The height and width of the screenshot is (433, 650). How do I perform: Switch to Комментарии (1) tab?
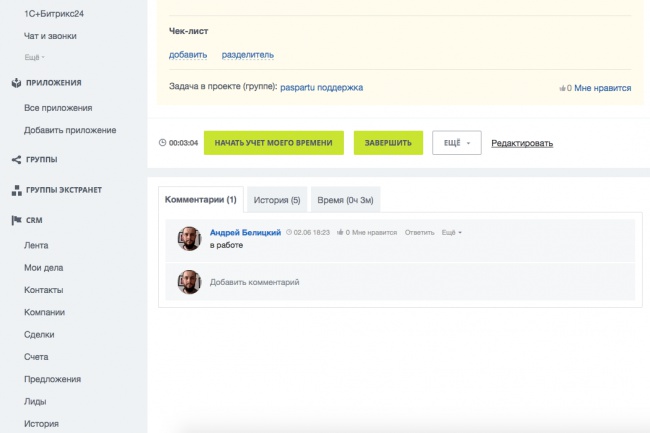tap(201, 200)
